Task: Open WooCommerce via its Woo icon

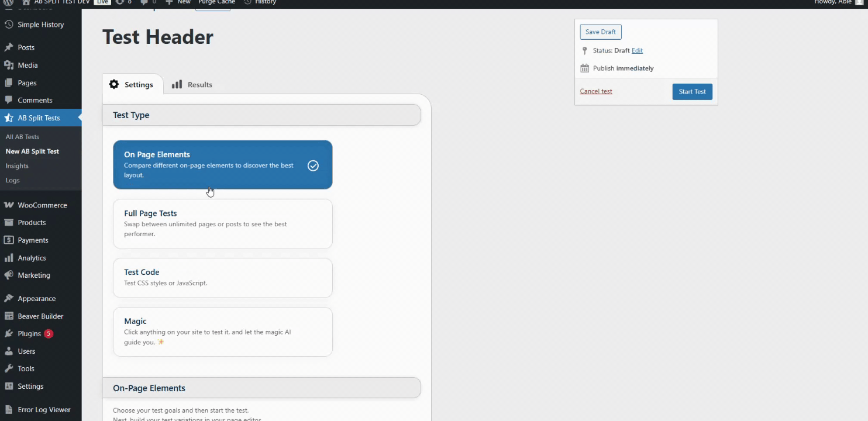Action: pyautogui.click(x=9, y=205)
